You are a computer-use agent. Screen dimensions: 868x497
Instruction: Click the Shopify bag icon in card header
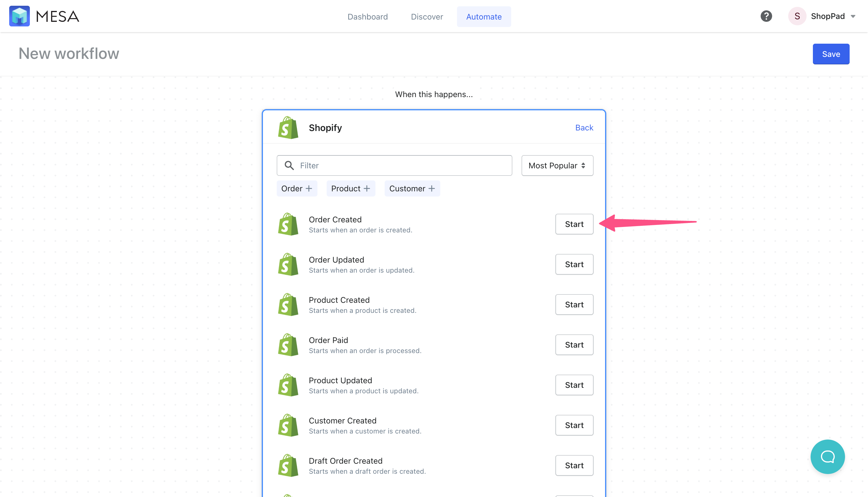point(288,128)
